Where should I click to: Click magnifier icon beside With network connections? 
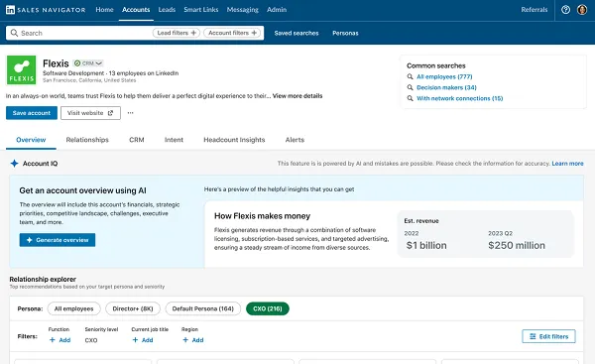pos(410,98)
